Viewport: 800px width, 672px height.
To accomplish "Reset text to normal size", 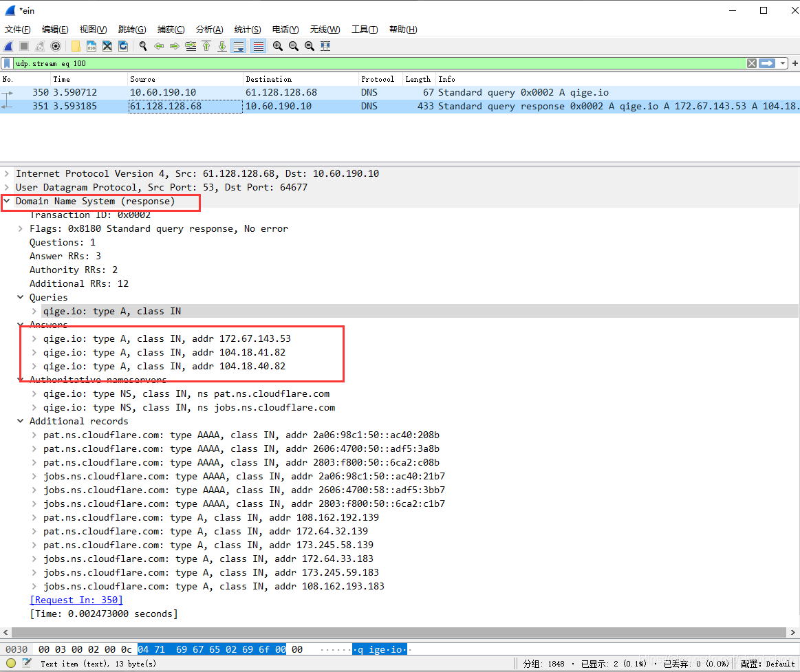I will coord(309,47).
